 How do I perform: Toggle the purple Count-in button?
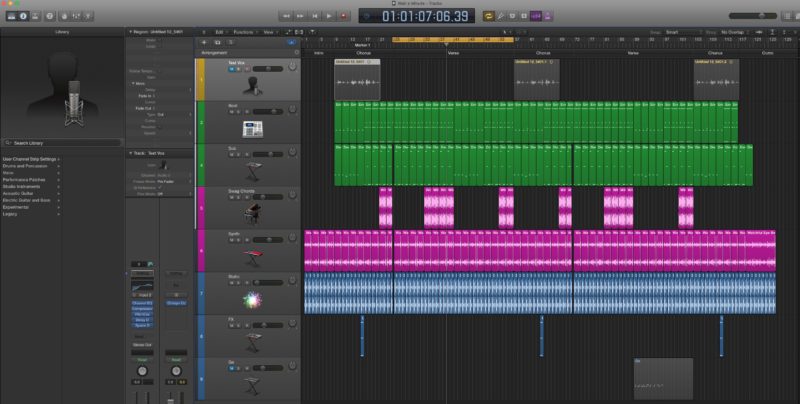(536, 16)
